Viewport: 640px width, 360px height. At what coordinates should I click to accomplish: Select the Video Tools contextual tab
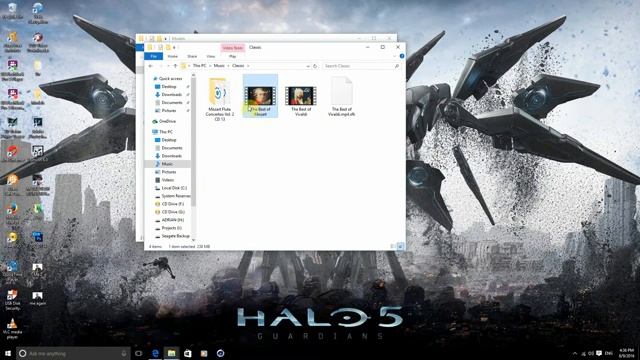(x=233, y=48)
